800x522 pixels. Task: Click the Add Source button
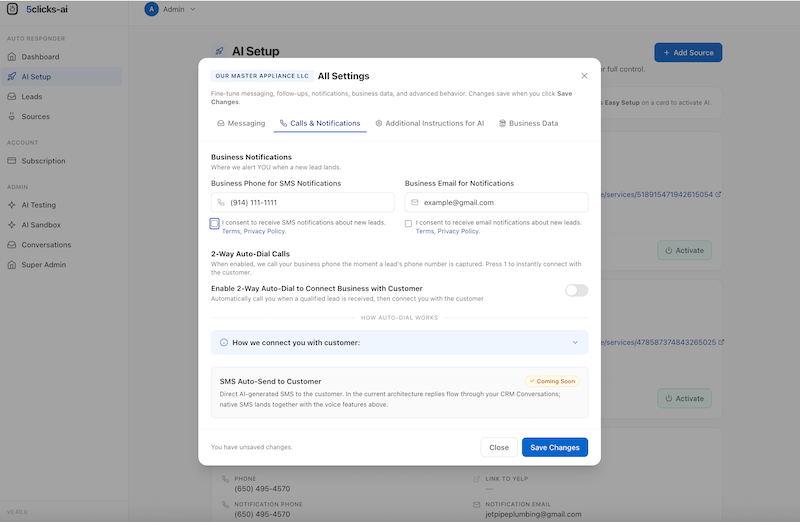click(x=688, y=53)
